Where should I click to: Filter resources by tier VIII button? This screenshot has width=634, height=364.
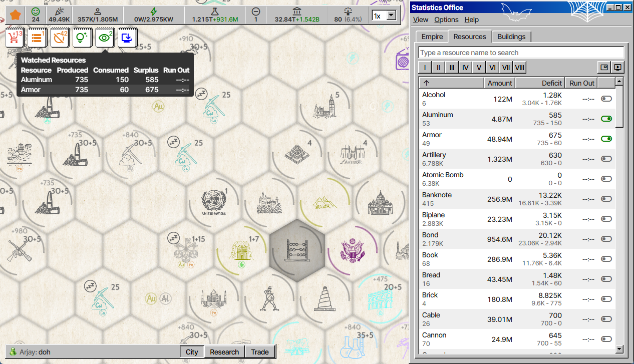520,68
